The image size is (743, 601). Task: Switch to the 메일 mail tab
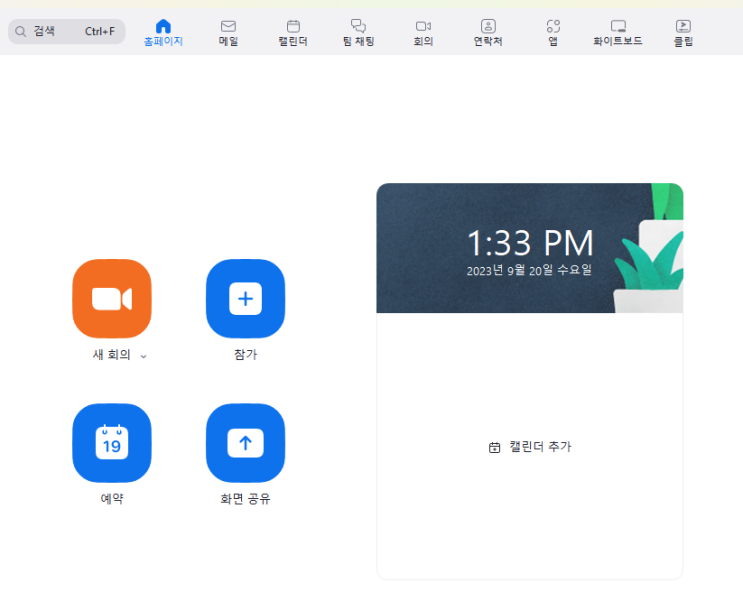click(x=228, y=33)
